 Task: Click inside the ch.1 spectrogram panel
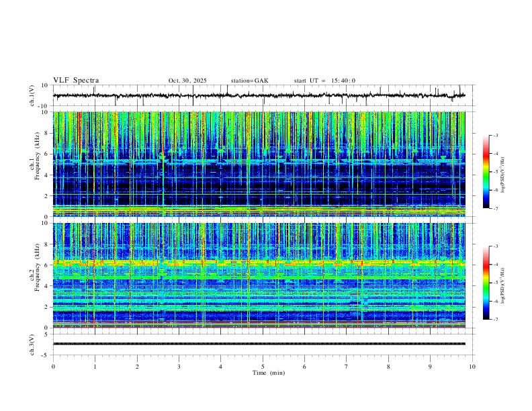259,164
